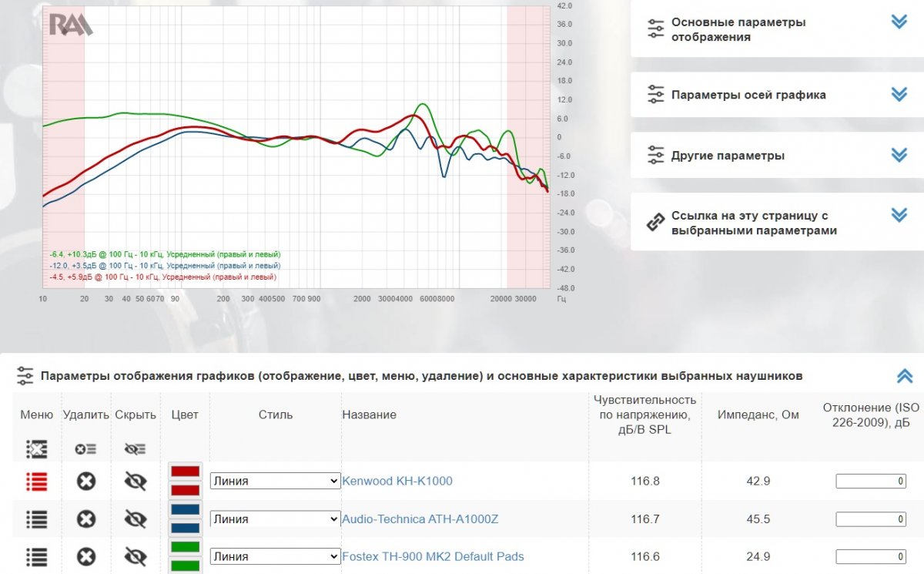
Task: Open the Kenwood KH-K1000 link
Action: [397, 481]
